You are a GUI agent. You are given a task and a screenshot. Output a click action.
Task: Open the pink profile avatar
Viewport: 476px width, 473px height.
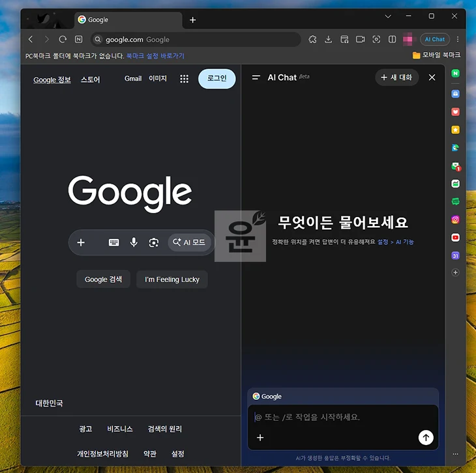click(408, 39)
